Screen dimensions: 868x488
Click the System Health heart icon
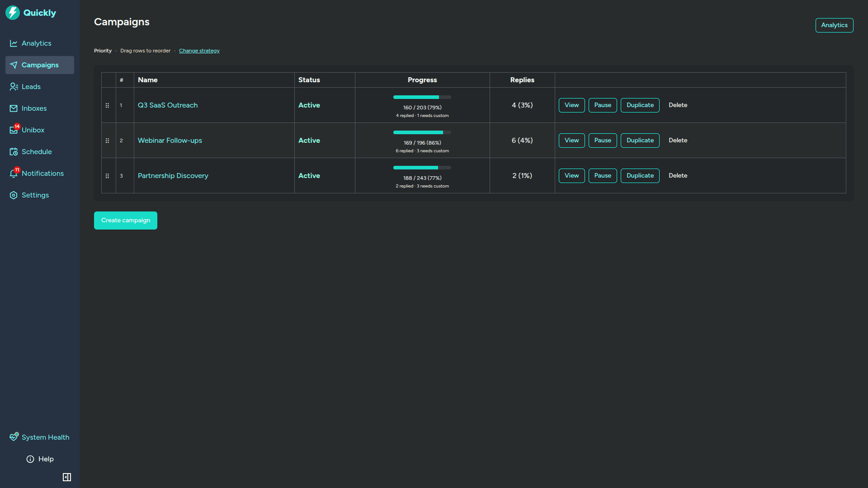click(x=14, y=437)
